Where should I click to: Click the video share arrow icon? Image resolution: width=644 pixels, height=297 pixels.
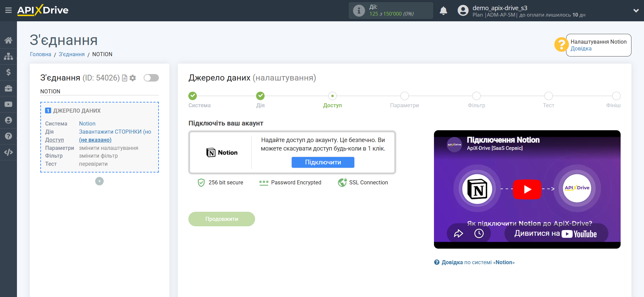458,233
